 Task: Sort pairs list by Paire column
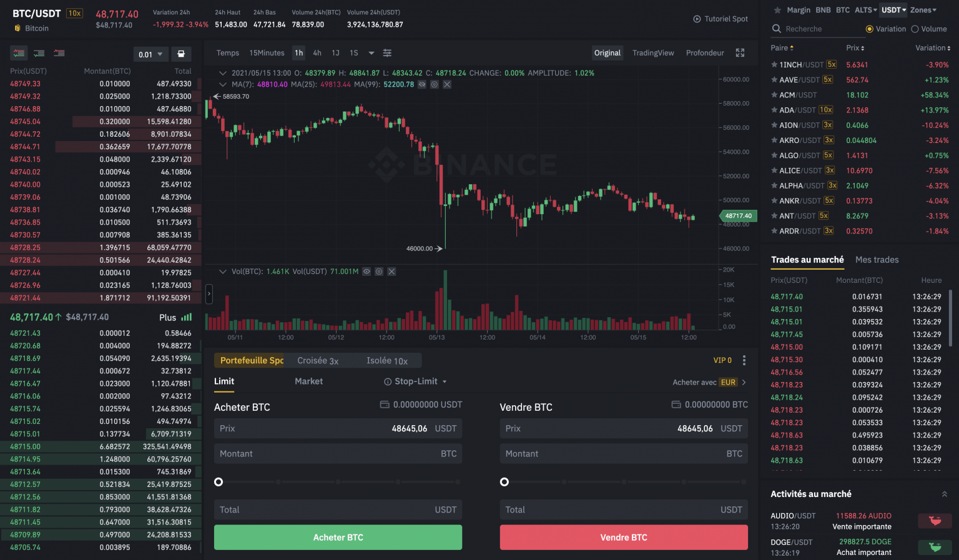pyautogui.click(x=782, y=47)
